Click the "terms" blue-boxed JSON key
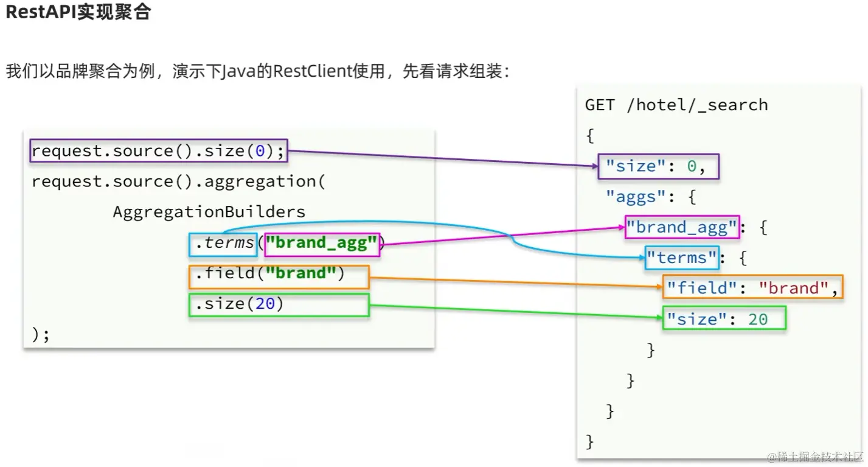The width and height of the screenshot is (868, 467). [681, 258]
